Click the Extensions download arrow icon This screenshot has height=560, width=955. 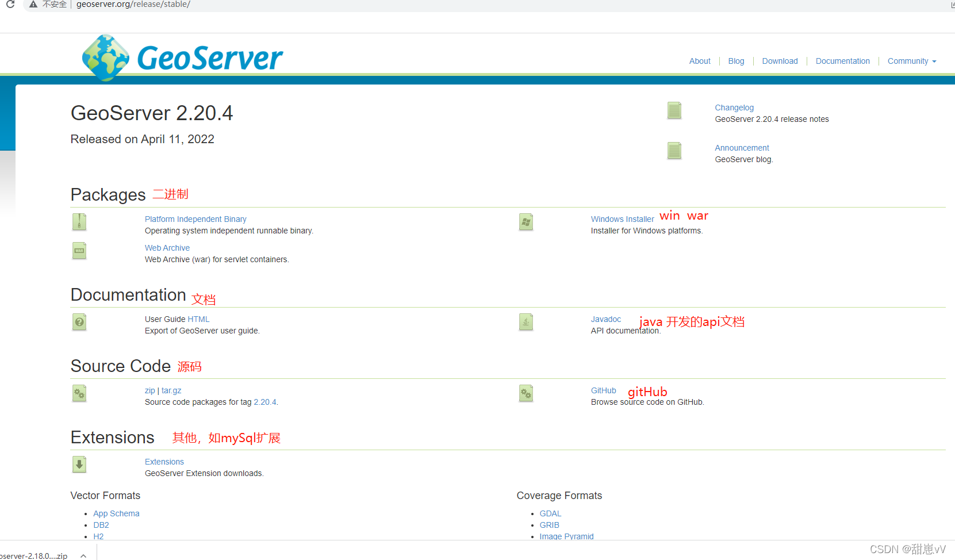coord(79,465)
